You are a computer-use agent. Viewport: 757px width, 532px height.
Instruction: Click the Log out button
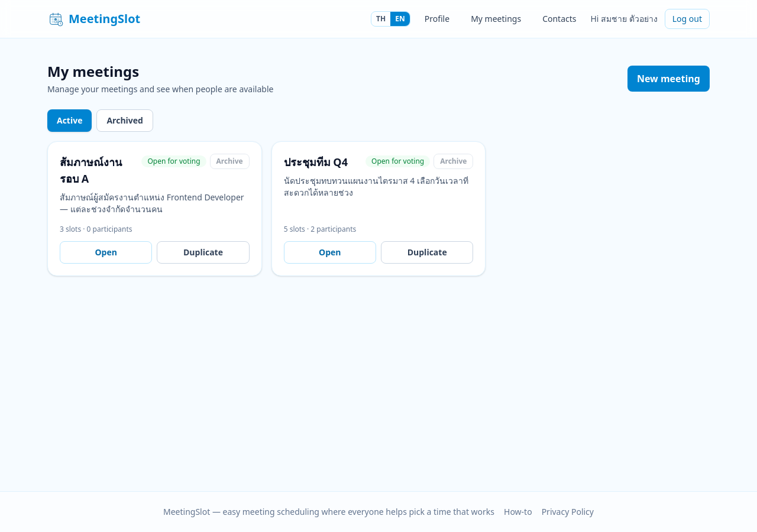[687, 19]
